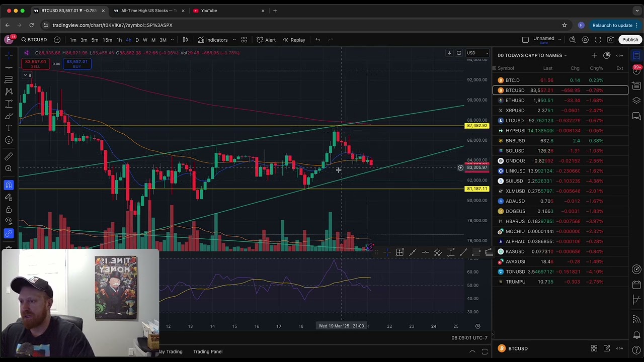Bookmark this page star icon

pos(565,25)
